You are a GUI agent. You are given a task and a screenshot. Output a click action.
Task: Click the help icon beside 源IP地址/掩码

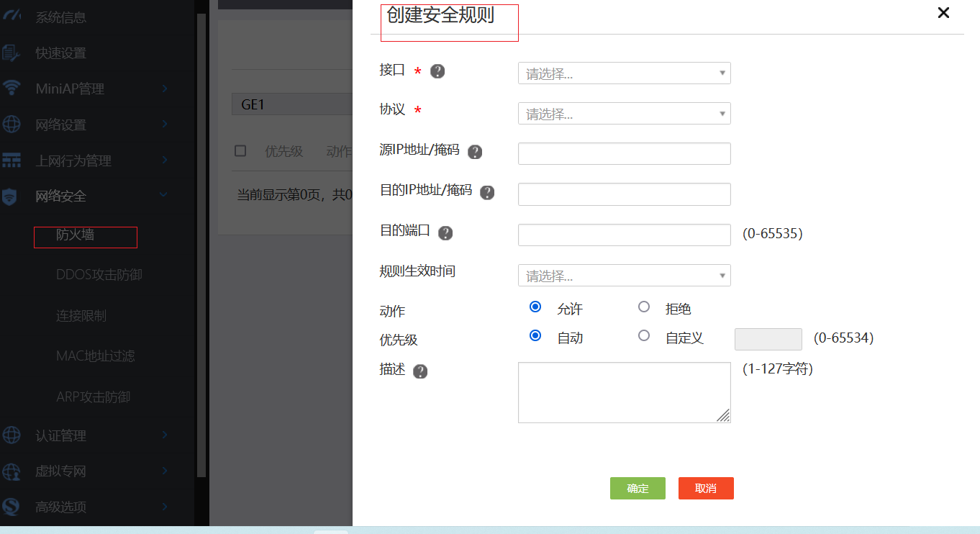[475, 152]
